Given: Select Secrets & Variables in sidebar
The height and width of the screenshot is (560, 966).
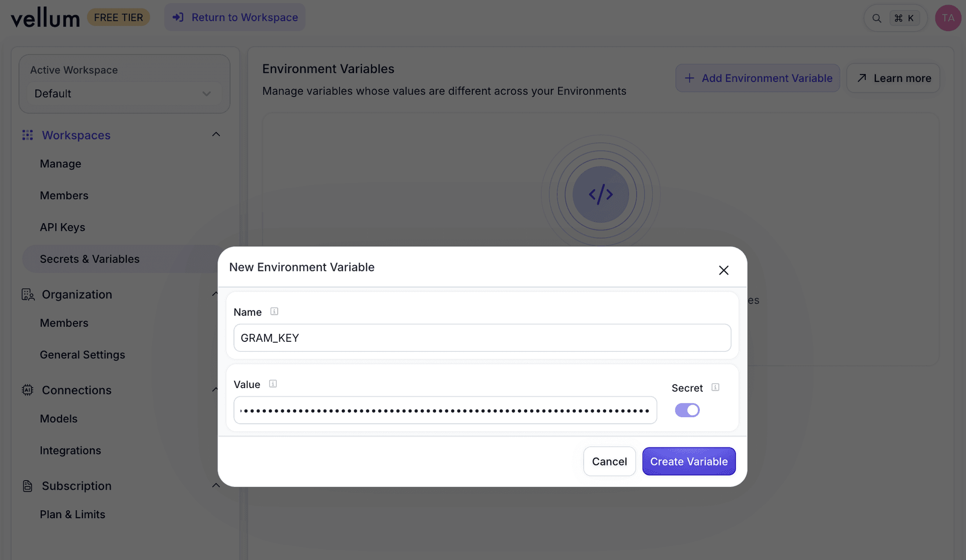Looking at the screenshot, I should click(x=90, y=259).
